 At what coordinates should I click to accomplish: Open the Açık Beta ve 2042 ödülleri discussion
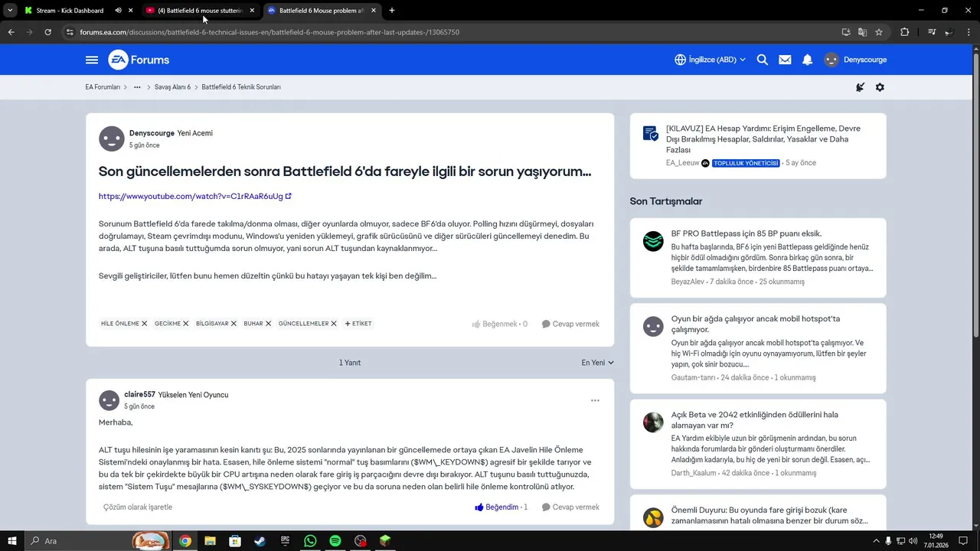(x=755, y=419)
